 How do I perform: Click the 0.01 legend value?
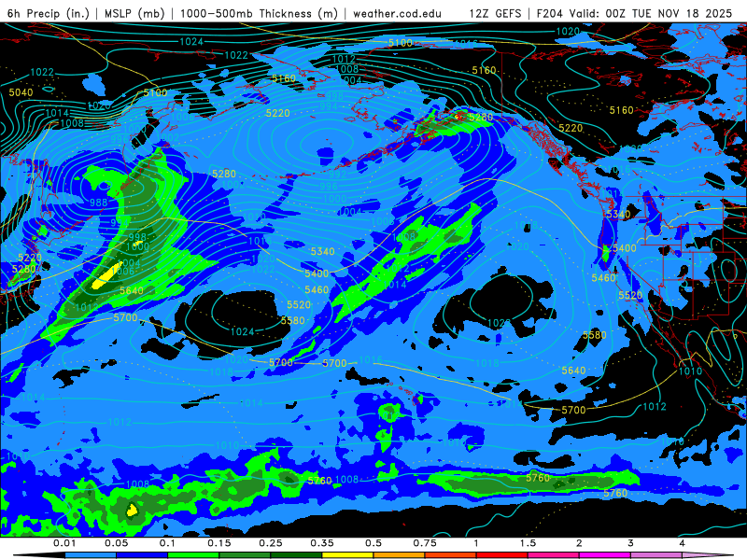click(64, 543)
